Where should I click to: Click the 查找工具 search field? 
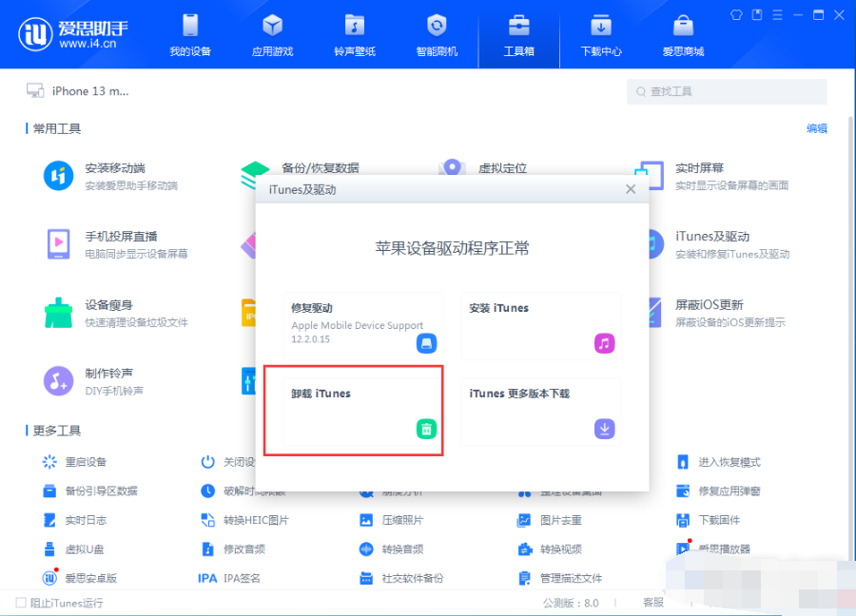[x=727, y=91]
